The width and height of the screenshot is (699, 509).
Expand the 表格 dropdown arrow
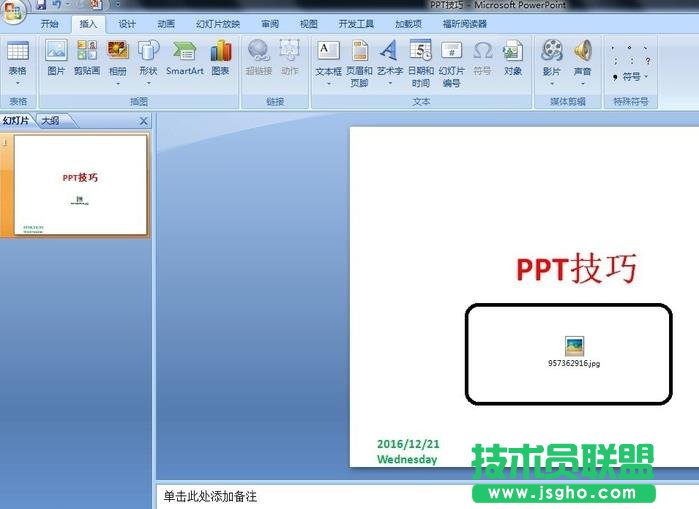click(x=18, y=83)
